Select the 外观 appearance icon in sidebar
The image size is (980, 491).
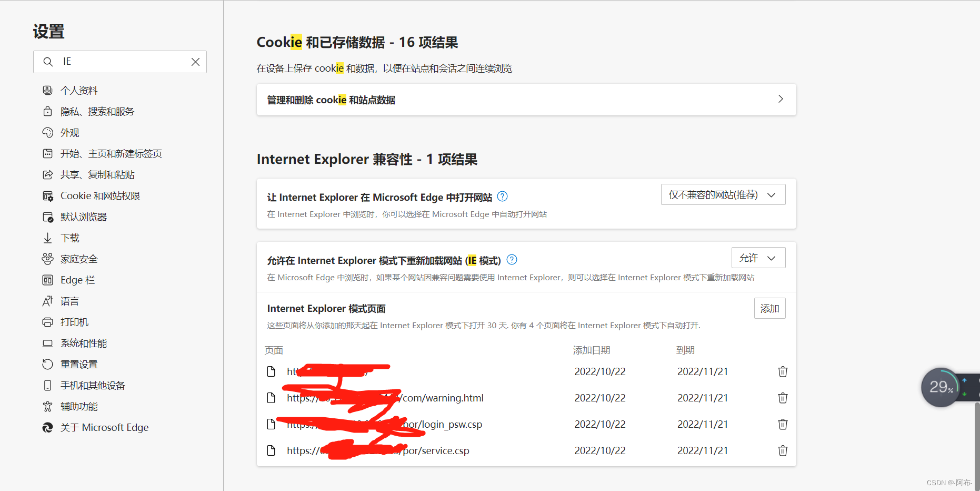tap(48, 132)
